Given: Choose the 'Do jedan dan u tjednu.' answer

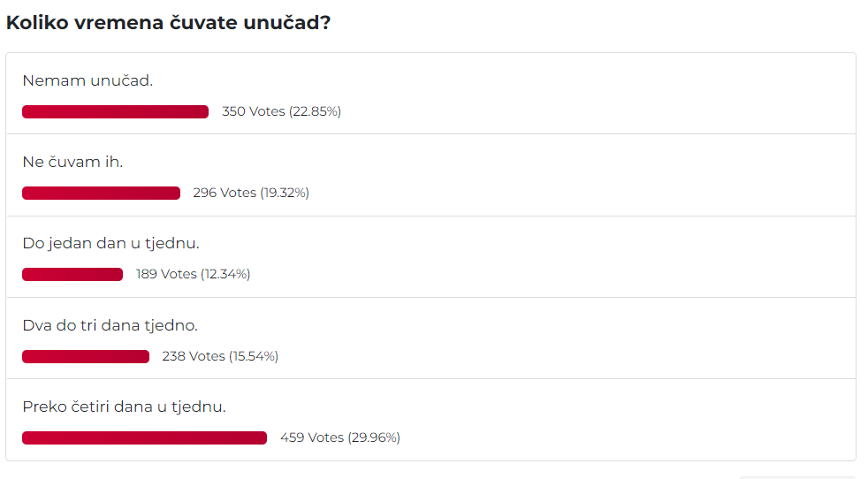Looking at the screenshot, I should click(x=110, y=244).
